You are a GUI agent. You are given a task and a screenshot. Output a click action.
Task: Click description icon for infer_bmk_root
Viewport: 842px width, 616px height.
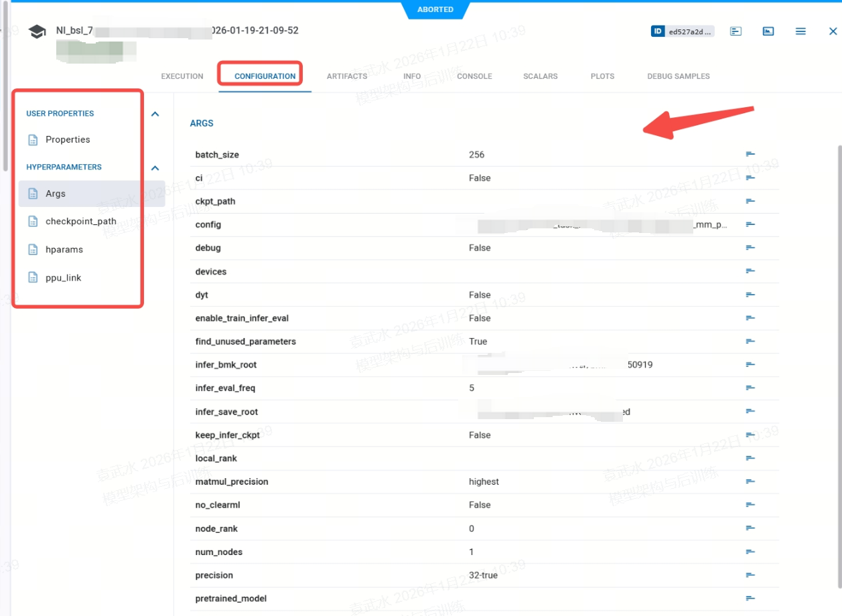[750, 365]
